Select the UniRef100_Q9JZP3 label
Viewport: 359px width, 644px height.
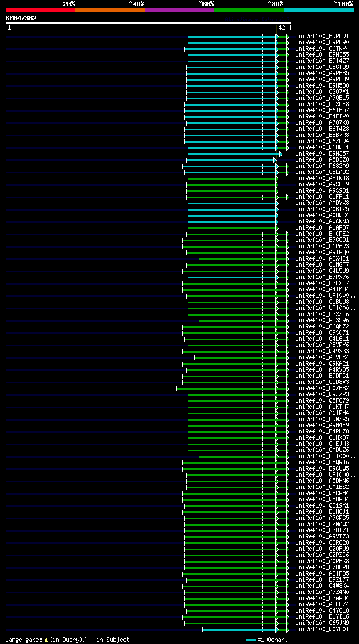tap(322, 394)
